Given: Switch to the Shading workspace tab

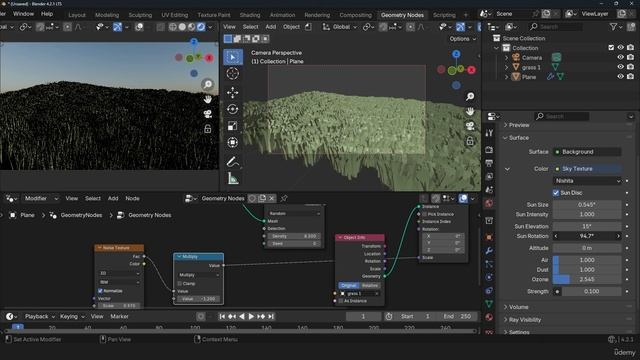Looking at the screenshot, I should pos(250,15).
